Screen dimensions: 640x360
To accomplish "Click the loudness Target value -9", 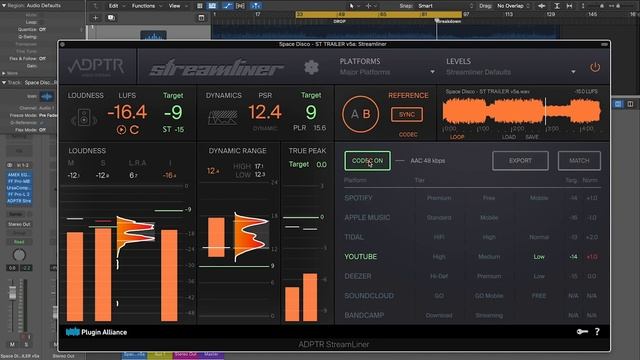I will coord(173,113).
